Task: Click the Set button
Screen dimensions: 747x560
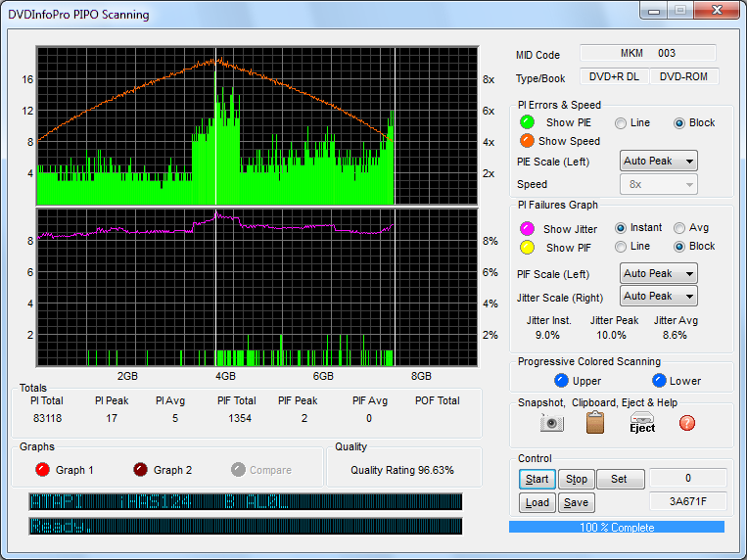Action: click(621, 479)
